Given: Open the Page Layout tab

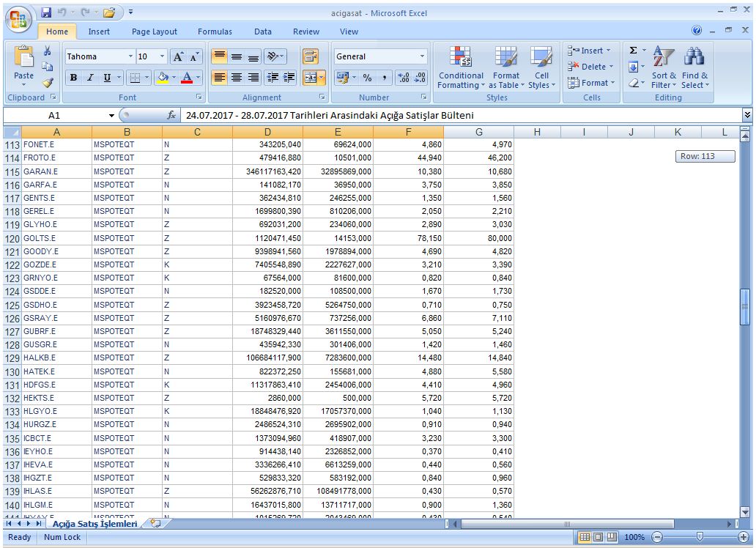Looking at the screenshot, I should [x=155, y=32].
